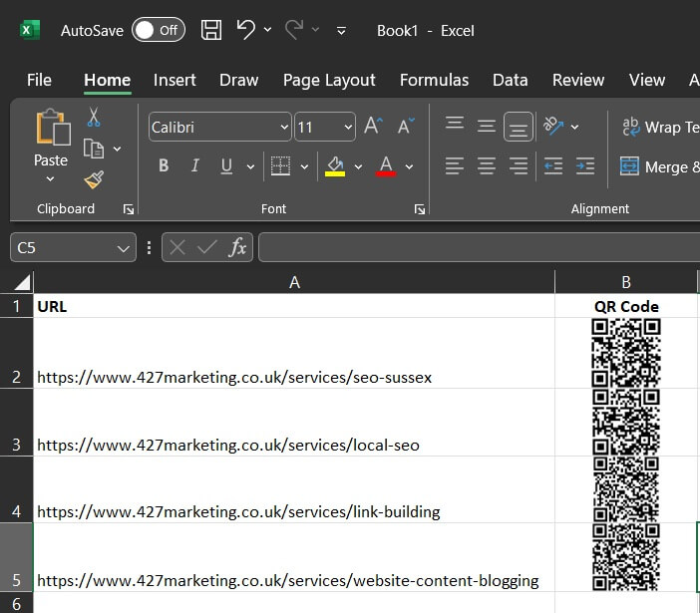Screen dimensions: 700x613
Task: Expand the Name Box dropdown arrow
Action: tap(124, 248)
